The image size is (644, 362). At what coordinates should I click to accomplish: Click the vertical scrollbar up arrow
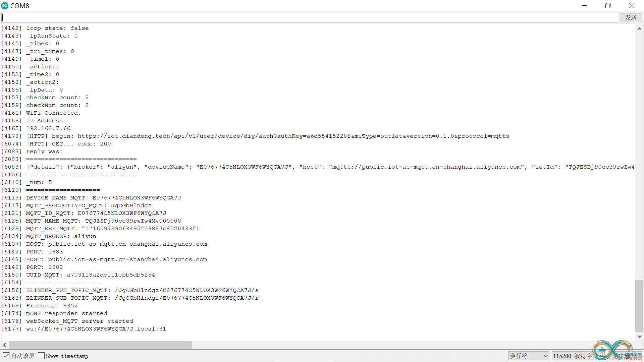point(639,29)
